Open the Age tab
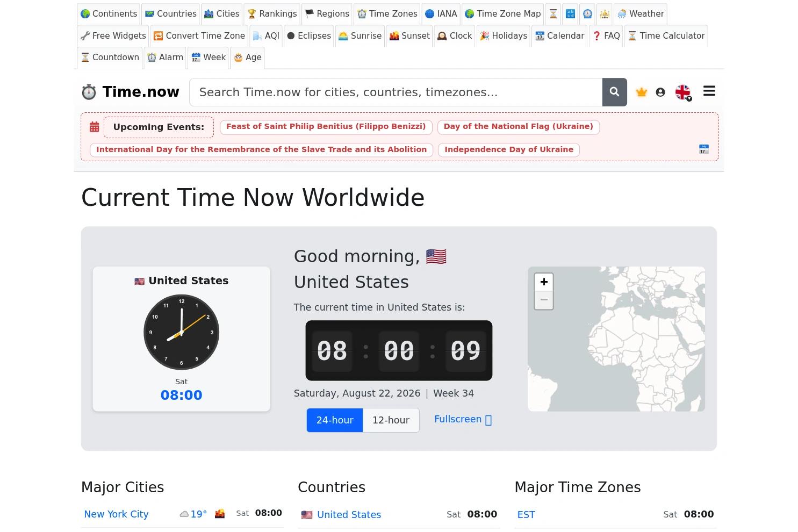Screen dimensions: 798x532 point(247,57)
